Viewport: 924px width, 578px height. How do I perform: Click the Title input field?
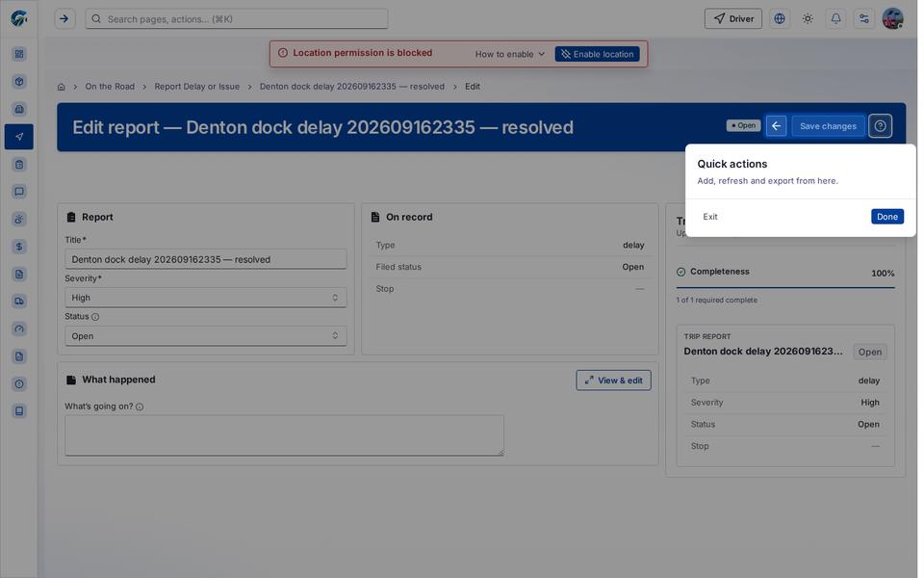point(206,259)
